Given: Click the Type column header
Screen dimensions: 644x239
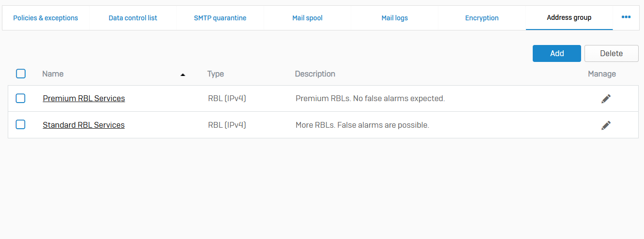Looking at the screenshot, I should point(215,74).
